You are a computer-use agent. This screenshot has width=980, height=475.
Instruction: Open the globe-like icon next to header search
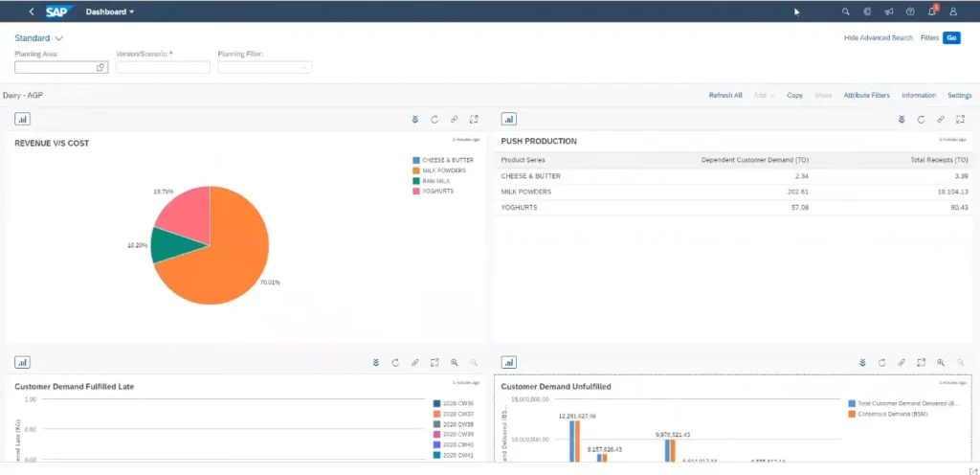[x=867, y=11]
